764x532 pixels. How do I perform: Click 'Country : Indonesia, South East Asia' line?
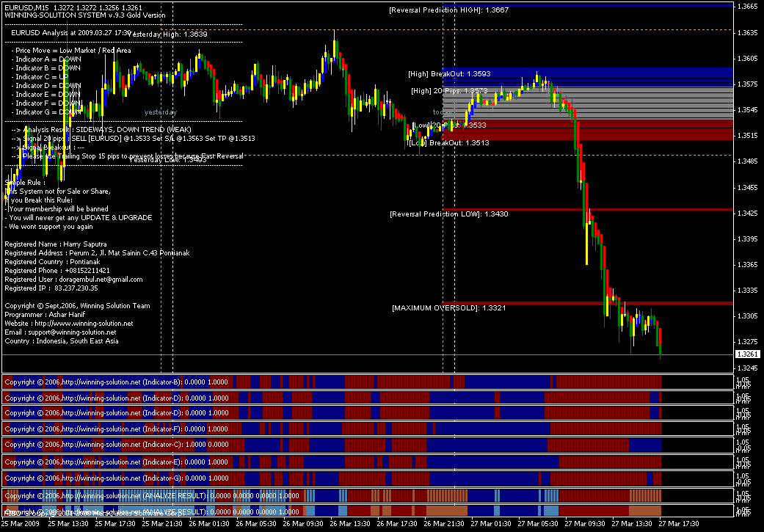(x=62, y=340)
